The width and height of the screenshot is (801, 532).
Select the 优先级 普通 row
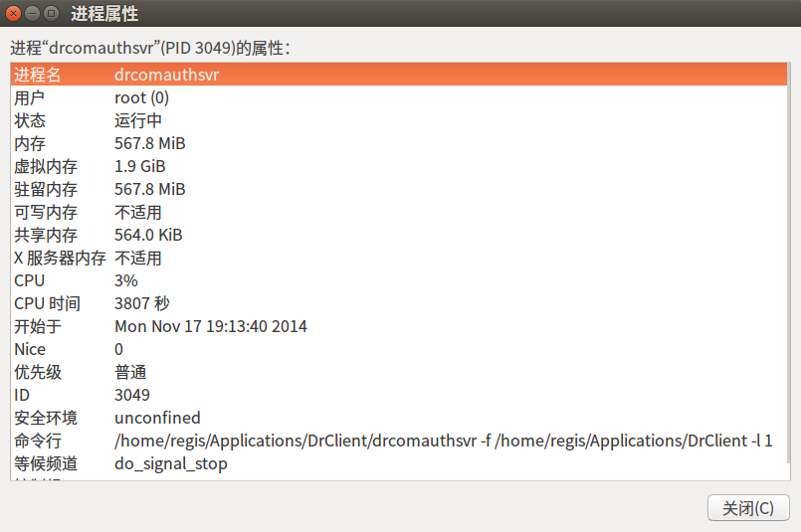[x=399, y=372]
